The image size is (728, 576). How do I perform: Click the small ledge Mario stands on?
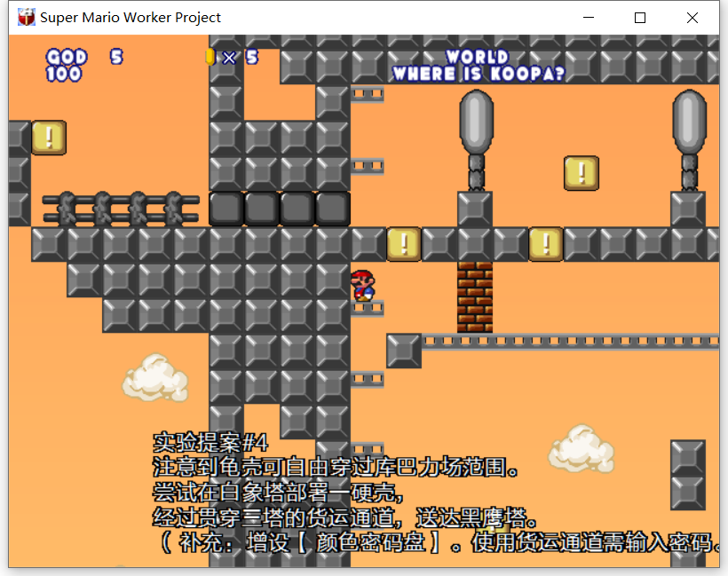coord(368,308)
